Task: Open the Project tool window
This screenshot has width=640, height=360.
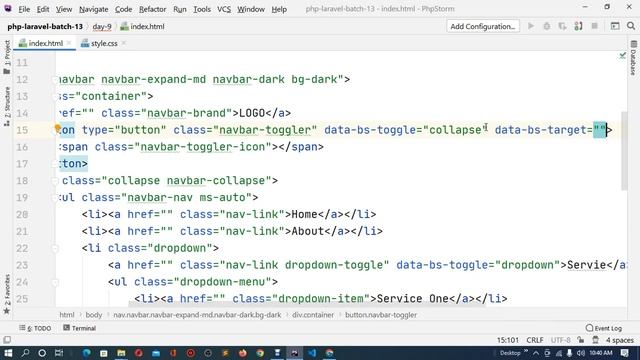Action: 7,57
